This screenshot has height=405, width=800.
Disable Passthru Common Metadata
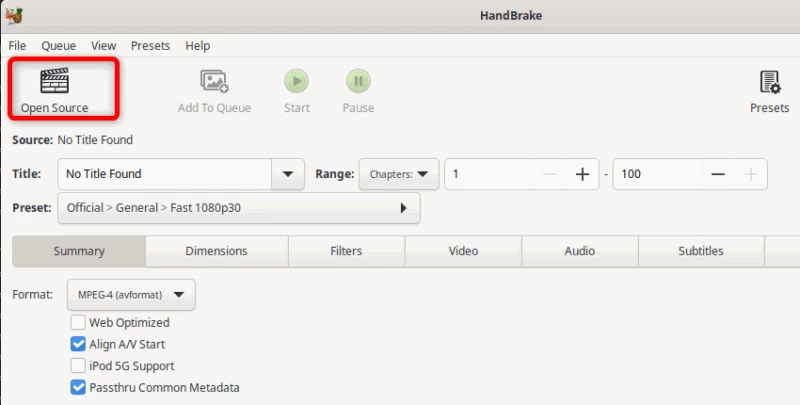78,388
